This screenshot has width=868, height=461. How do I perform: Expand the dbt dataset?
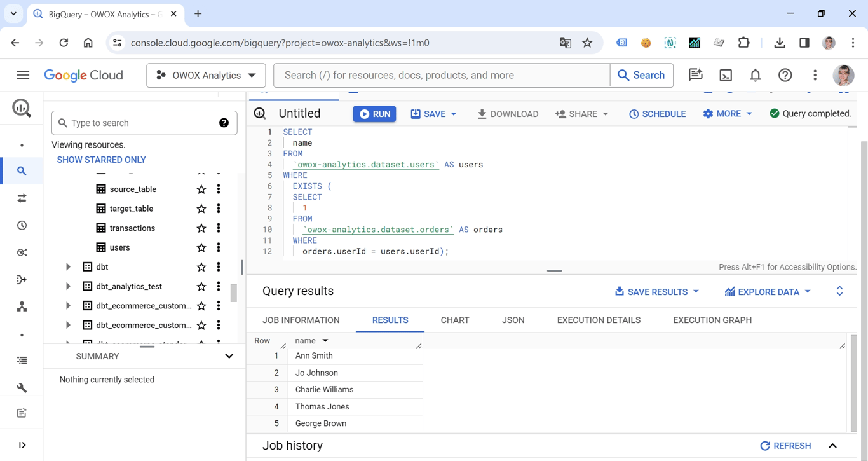click(x=68, y=267)
